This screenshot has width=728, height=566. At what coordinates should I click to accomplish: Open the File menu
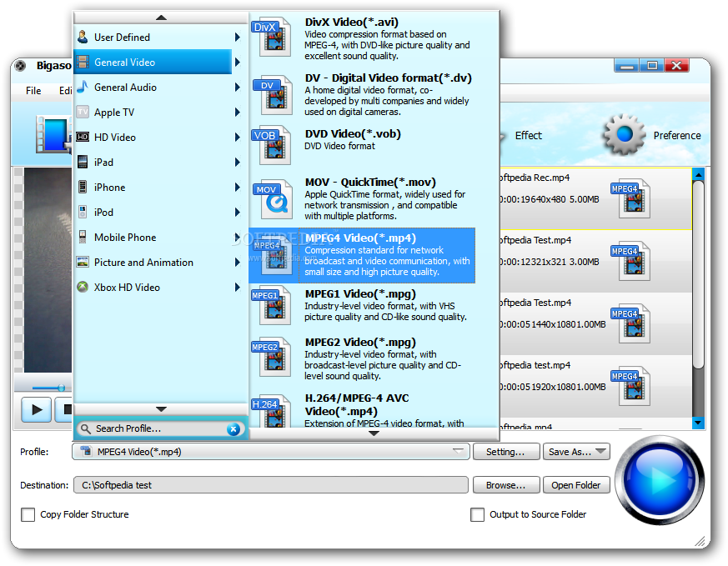[33, 91]
